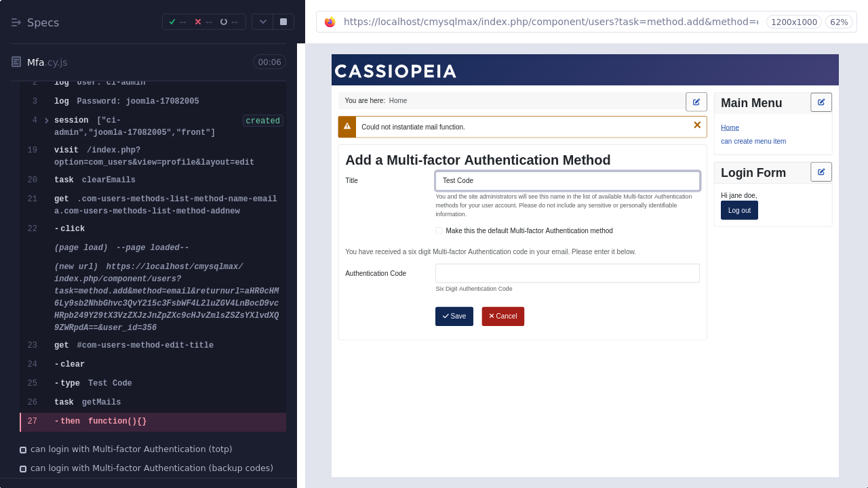
Task: Open the 'can login with Multi-factor Authentication (totp)' test
Action: tap(132, 449)
